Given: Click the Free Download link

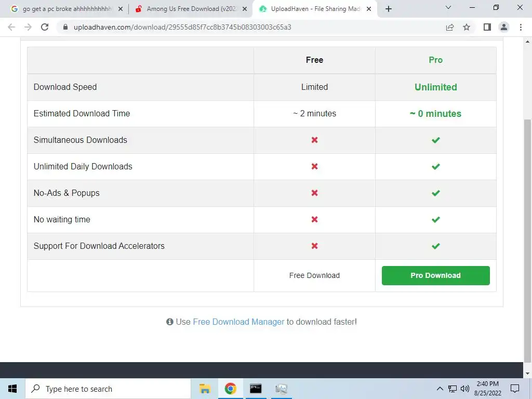Looking at the screenshot, I should (314, 275).
